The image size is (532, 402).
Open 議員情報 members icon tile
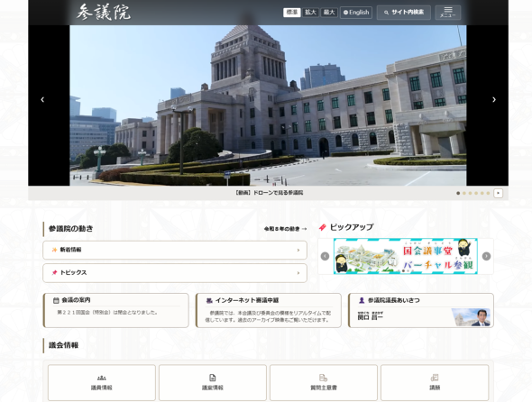click(102, 383)
